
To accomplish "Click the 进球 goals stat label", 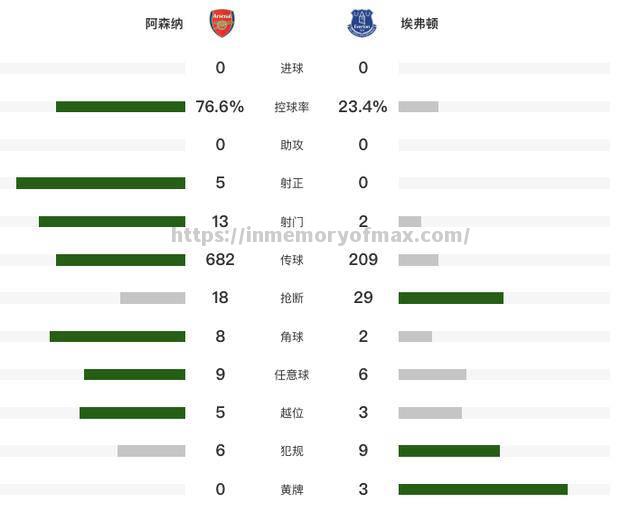I will coord(292,68).
